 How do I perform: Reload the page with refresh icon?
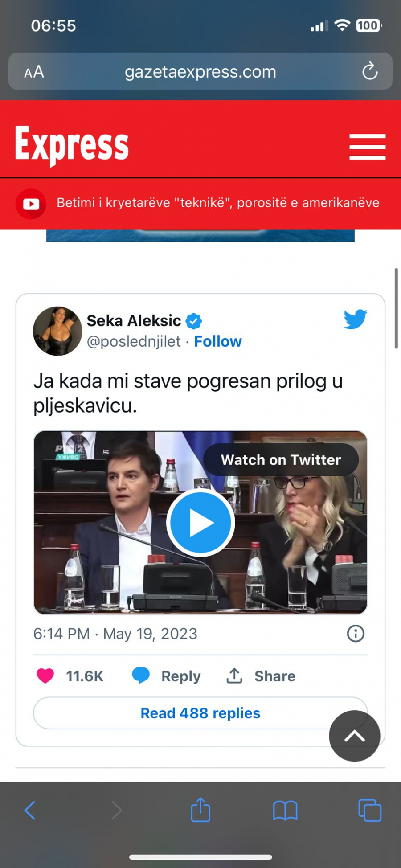coord(370,71)
